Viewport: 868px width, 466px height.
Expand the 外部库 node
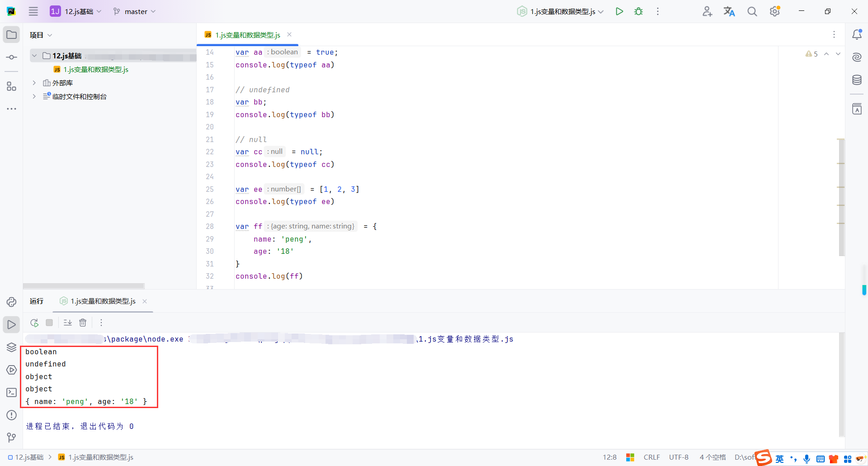coord(34,83)
